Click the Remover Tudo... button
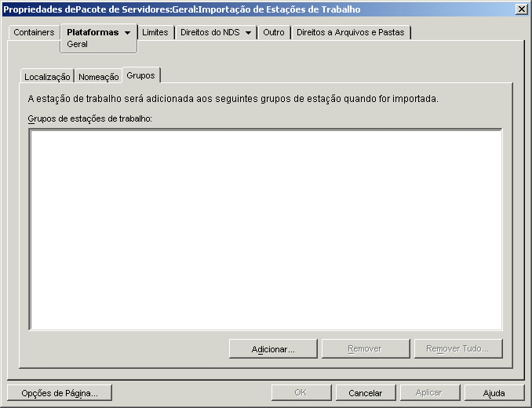This screenshot has height=408, width=532. click(x=458, y=348)
